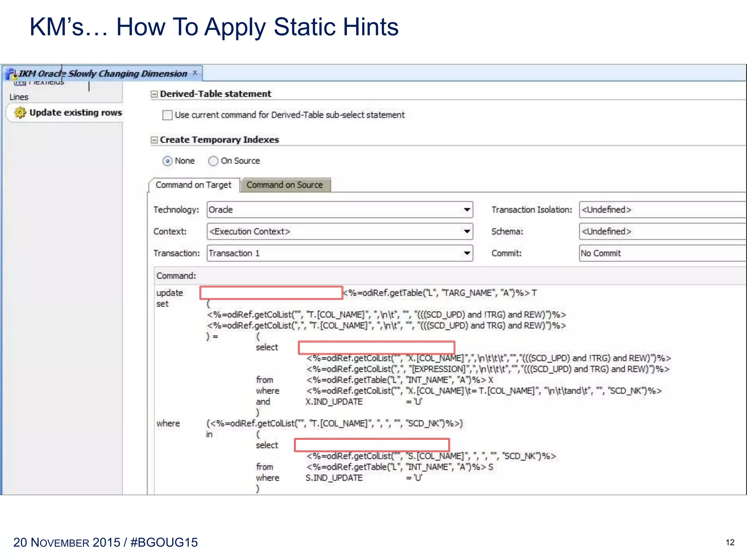Click the IKM tab's knowledge module icon
The width and height of the screenshot is (747, 560).
pyautogui.click(x=11, y=74)
